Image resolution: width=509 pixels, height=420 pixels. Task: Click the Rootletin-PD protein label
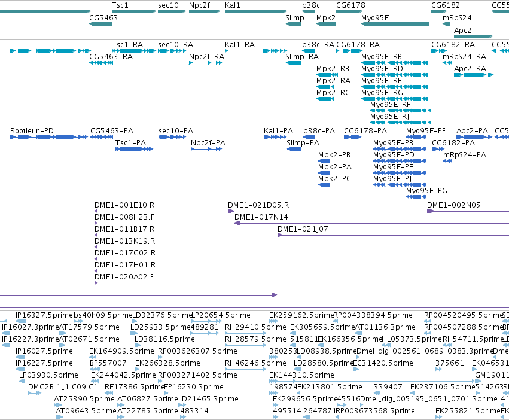[32, 131]
